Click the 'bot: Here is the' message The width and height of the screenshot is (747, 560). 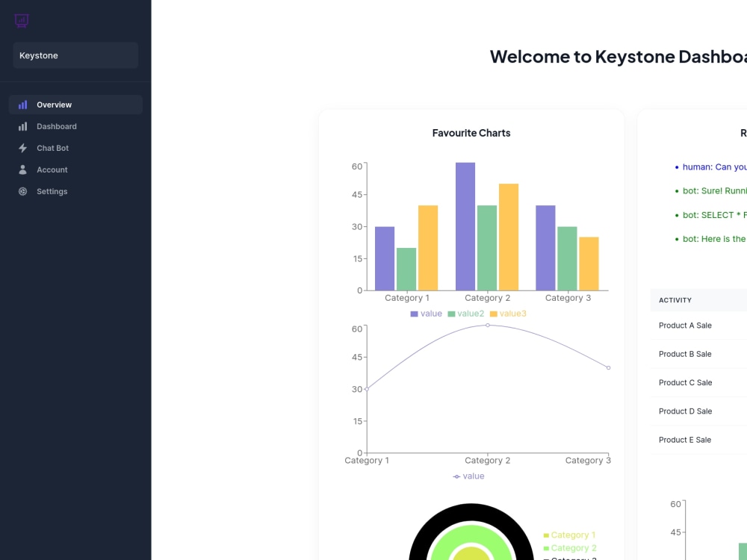click(714, 239)
